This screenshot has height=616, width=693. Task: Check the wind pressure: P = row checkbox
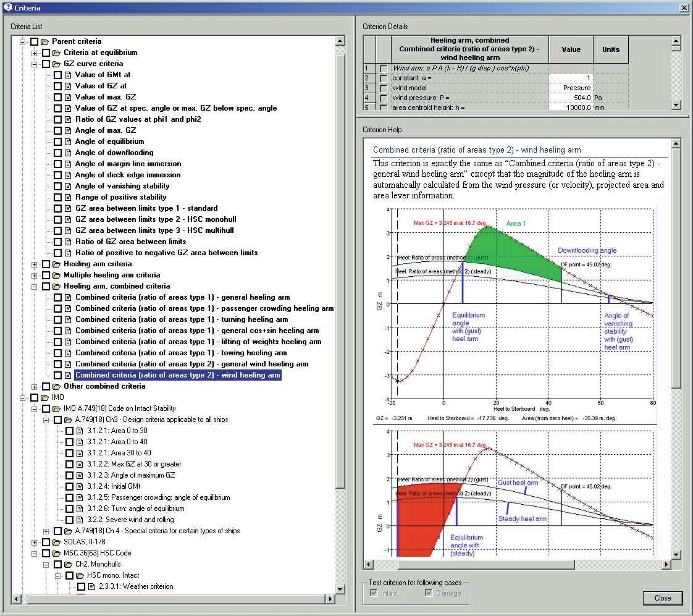click(383, 98)
